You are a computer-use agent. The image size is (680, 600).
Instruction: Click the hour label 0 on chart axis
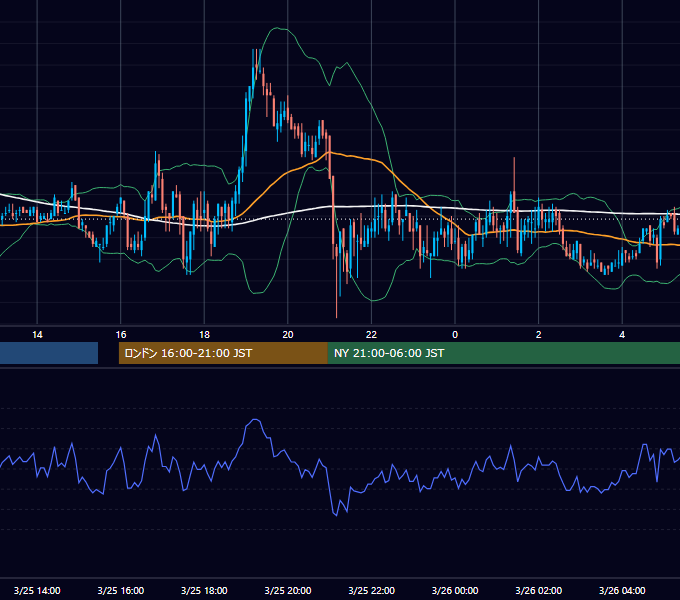point(455,335)
